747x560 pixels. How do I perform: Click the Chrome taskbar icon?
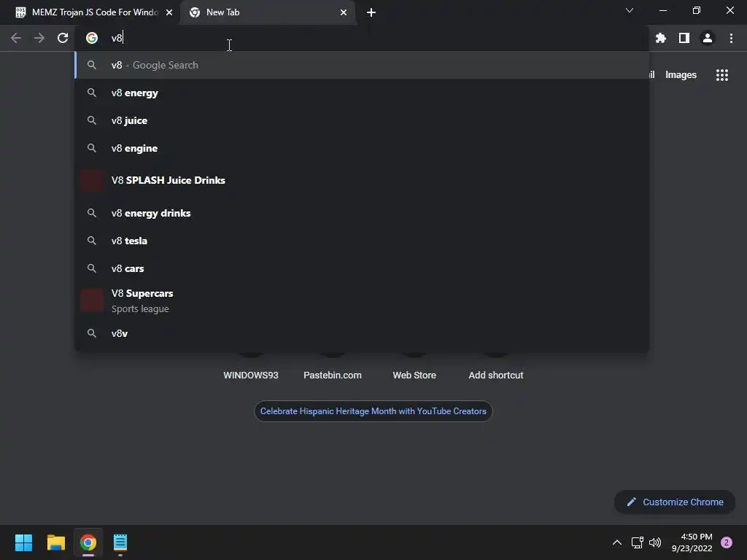[x=88, y=542]
